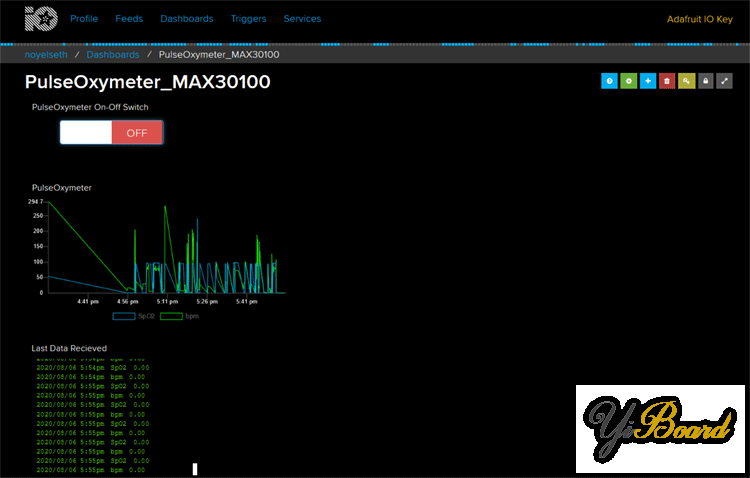Click the PulseOxymeter_MAX30100 dashboard title
The image size is (750, 478).
(148, 82)
